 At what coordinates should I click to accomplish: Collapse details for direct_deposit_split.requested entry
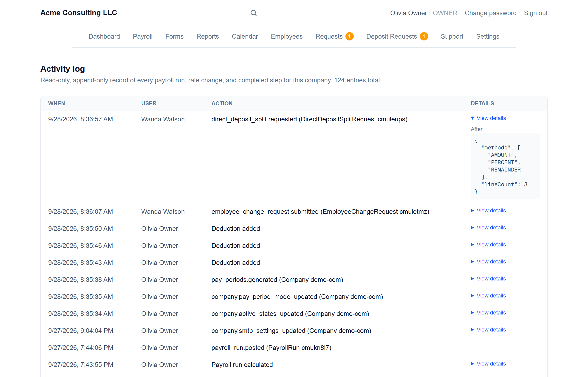click(488, 118)
